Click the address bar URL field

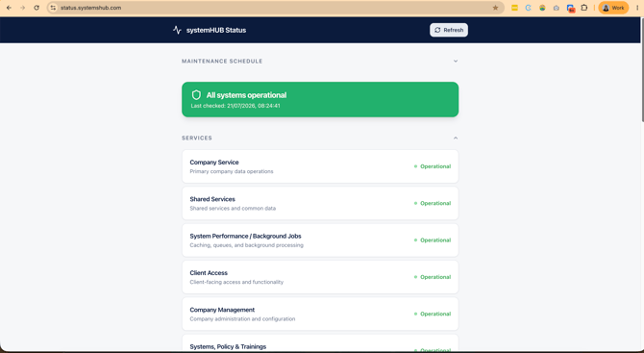tap(275, 8)
